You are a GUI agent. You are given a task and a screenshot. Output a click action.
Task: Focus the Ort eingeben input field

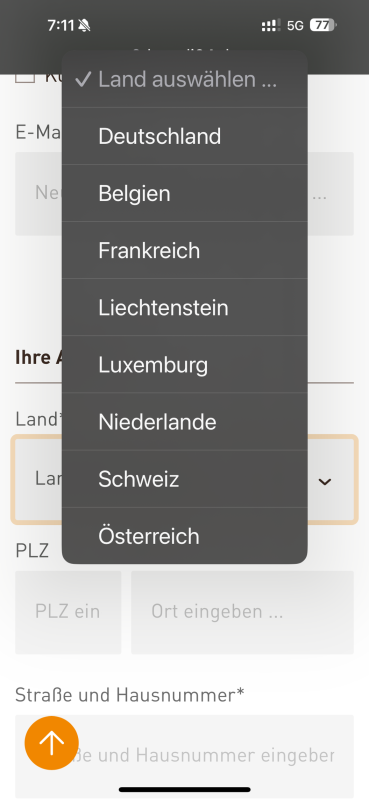[242, 612]
